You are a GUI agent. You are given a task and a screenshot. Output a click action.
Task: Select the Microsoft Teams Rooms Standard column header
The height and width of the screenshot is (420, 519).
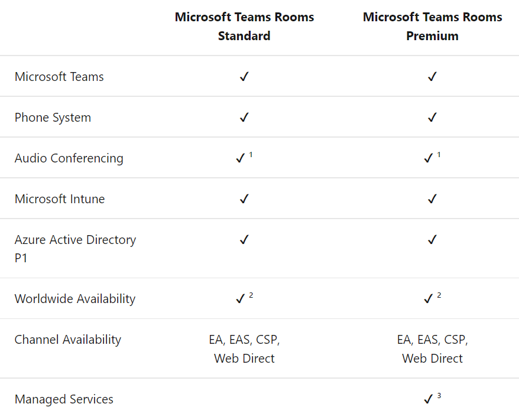tap(244, 26)
